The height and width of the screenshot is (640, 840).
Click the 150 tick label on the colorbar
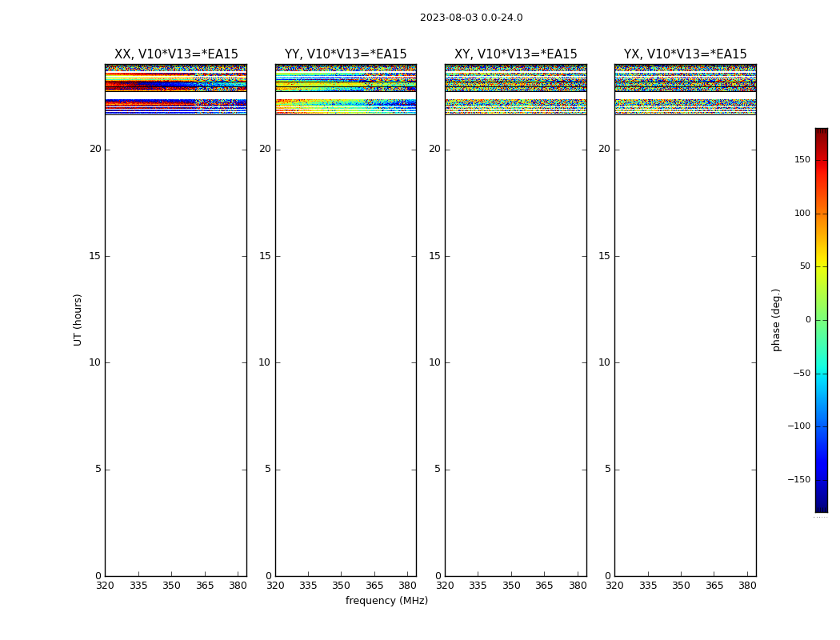click(x=802, y=159)
